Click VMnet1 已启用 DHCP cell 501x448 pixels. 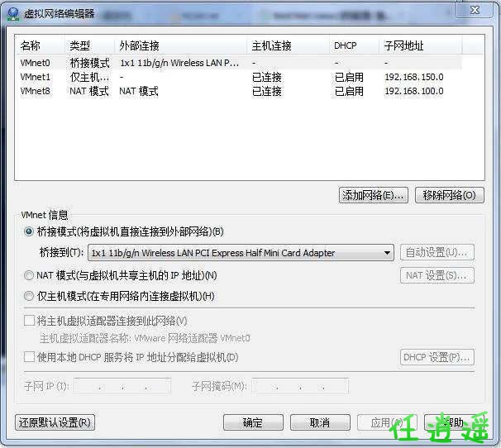click(x=349, y=77)
